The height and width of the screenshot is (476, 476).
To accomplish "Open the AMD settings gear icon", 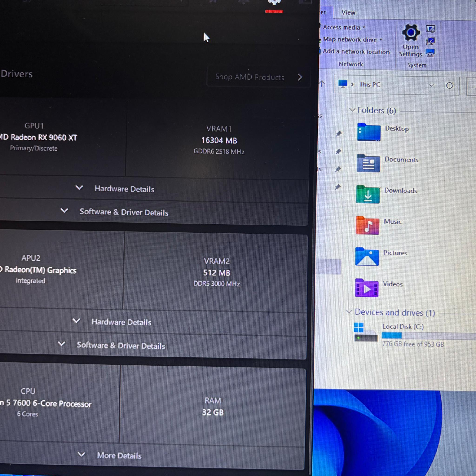I will point(274,2).
